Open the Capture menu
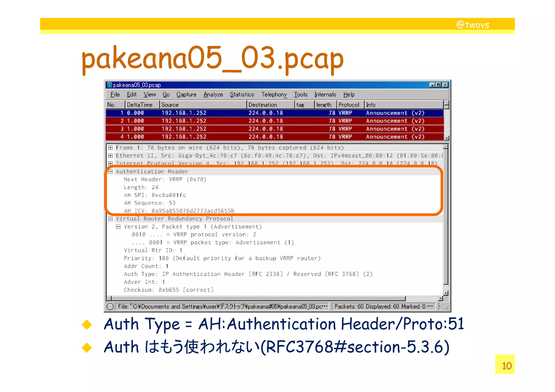 (186, 95)
